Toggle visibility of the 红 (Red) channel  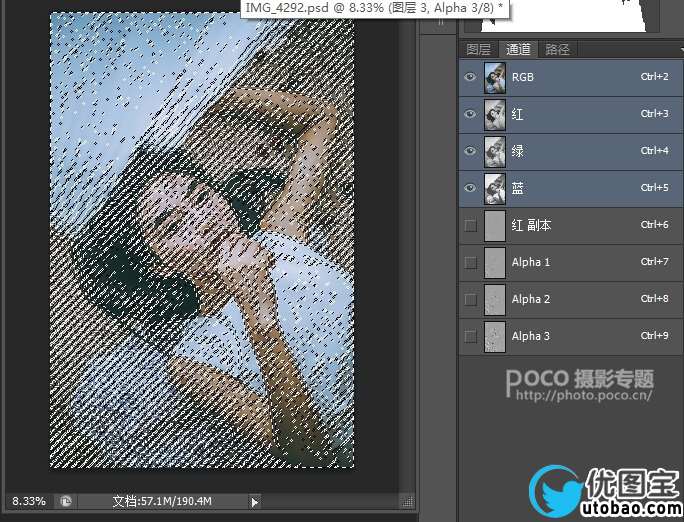pos(471,114)
